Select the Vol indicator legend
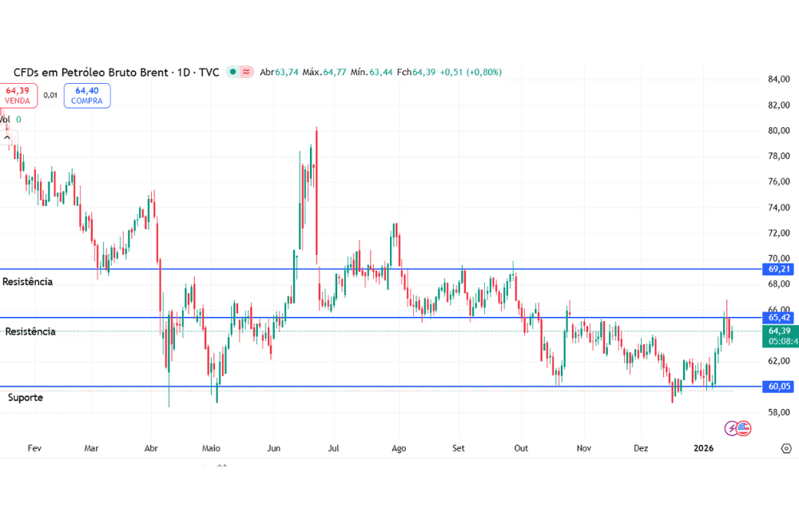 pyautogui.click(x=6, y=120)
